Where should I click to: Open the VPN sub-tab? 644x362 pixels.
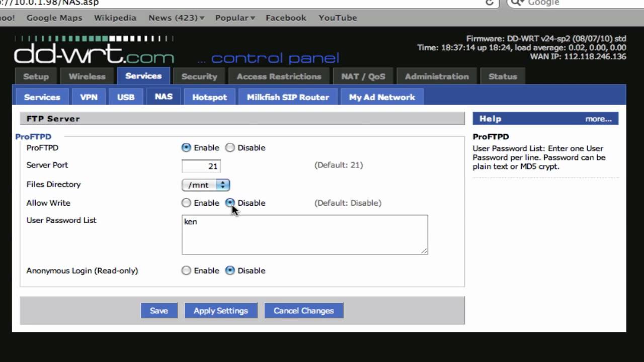point(89,97)
